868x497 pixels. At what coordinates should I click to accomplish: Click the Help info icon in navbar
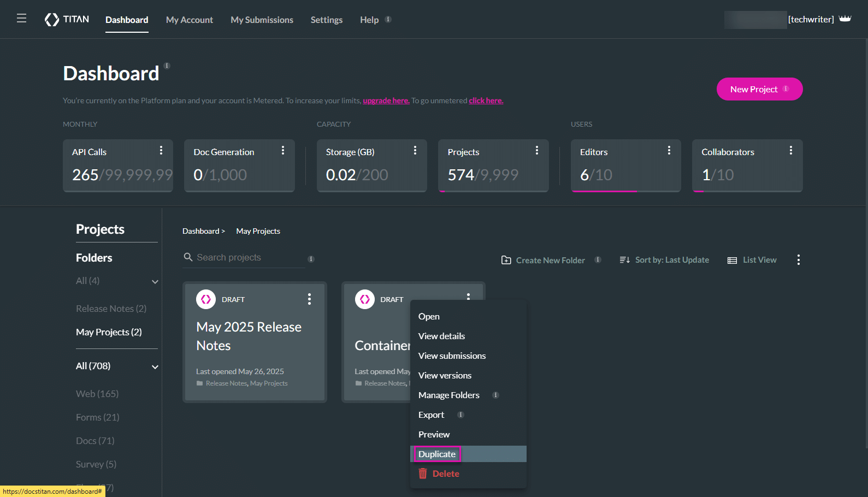[388, 20]
